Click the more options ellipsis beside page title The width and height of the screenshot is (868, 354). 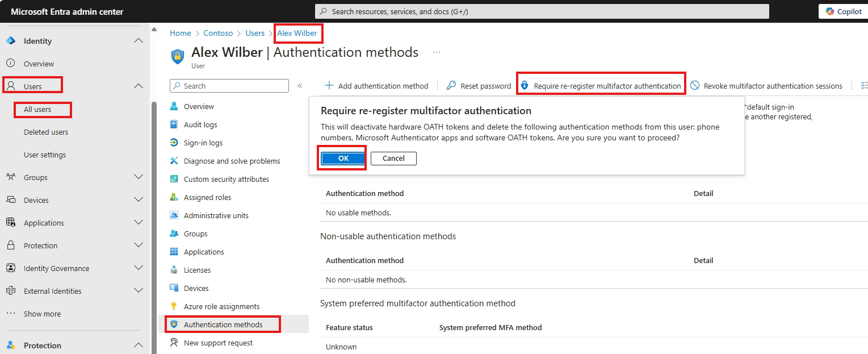pyautogui.click(x=437, y=52)
